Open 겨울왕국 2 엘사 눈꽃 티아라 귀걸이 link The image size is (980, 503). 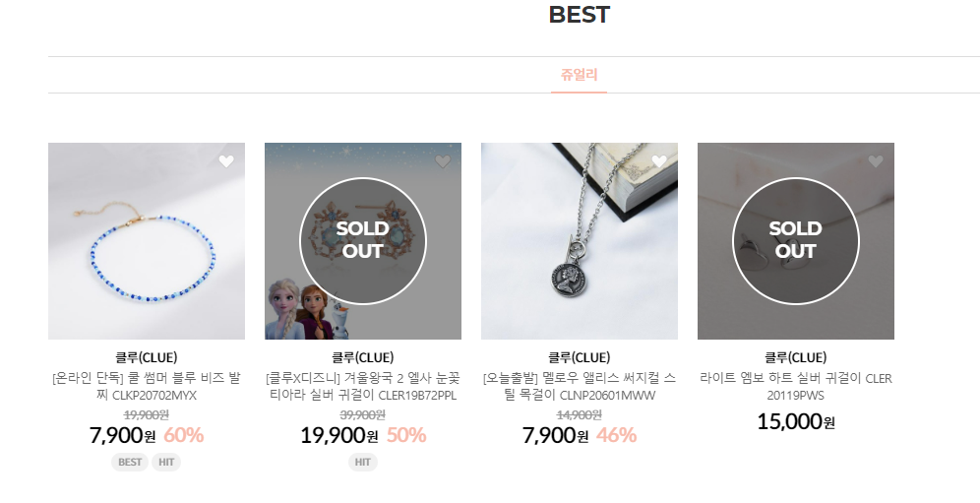(363, 387)
